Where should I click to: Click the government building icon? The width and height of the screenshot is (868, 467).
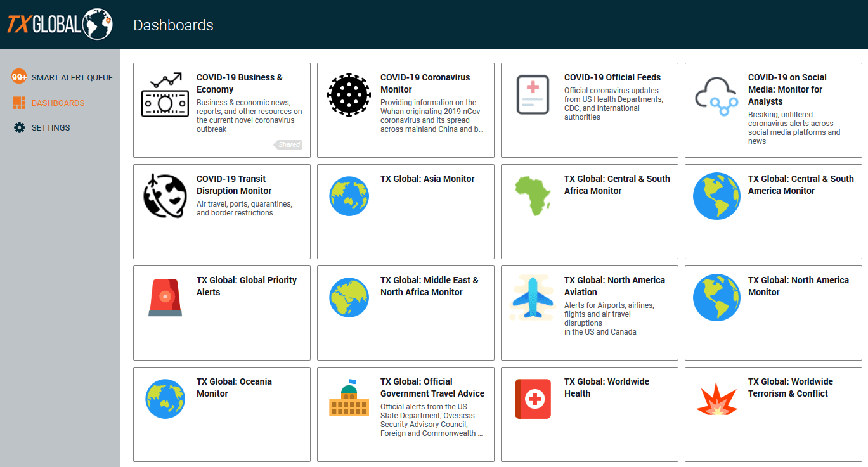pyautogui.click(x=349, y=399)
